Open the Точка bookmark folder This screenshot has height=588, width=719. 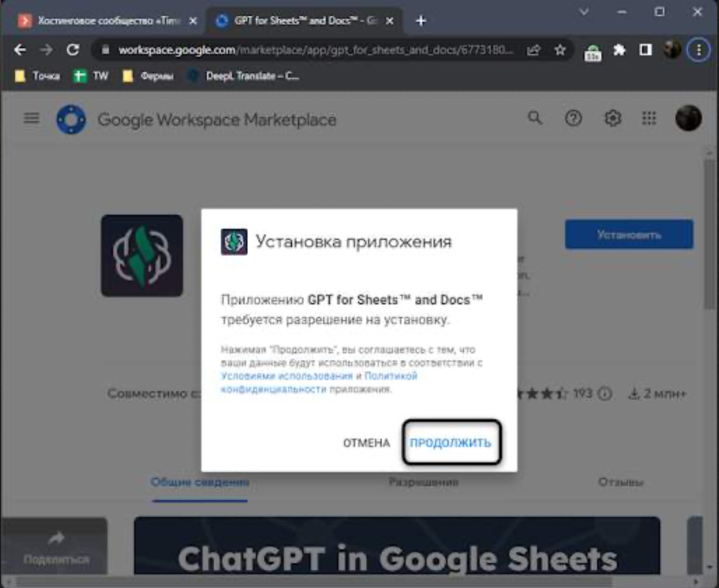coord(38,76)
